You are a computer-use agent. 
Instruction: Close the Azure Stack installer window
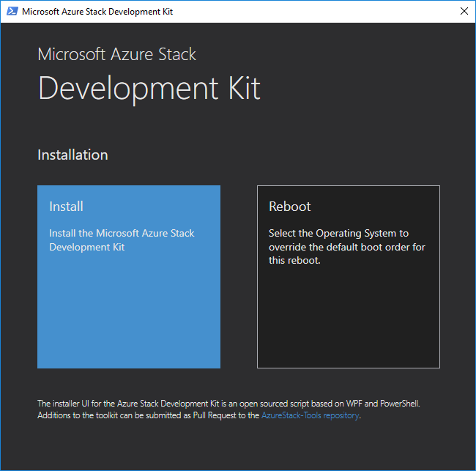(464, 12)
